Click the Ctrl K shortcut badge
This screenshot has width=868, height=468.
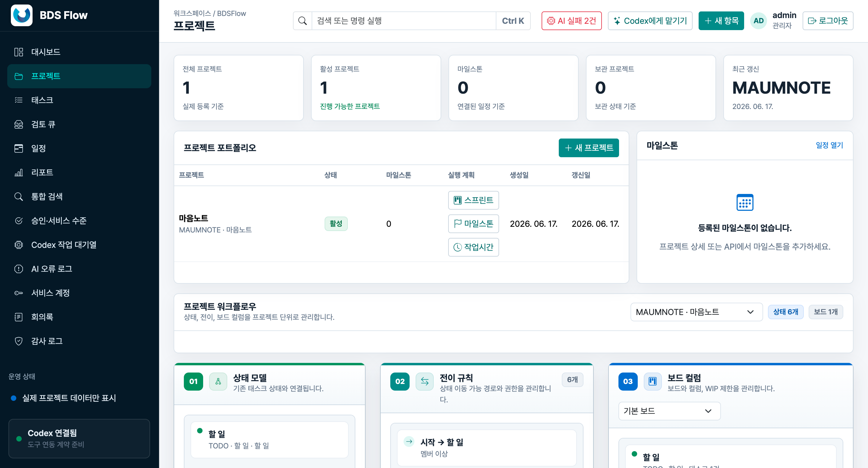coord(513,21)
